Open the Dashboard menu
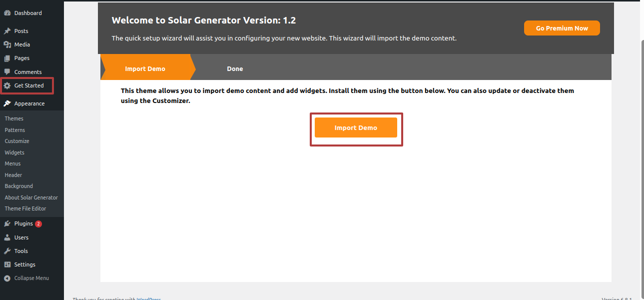 pyautogui.click(x=28, y=13)
